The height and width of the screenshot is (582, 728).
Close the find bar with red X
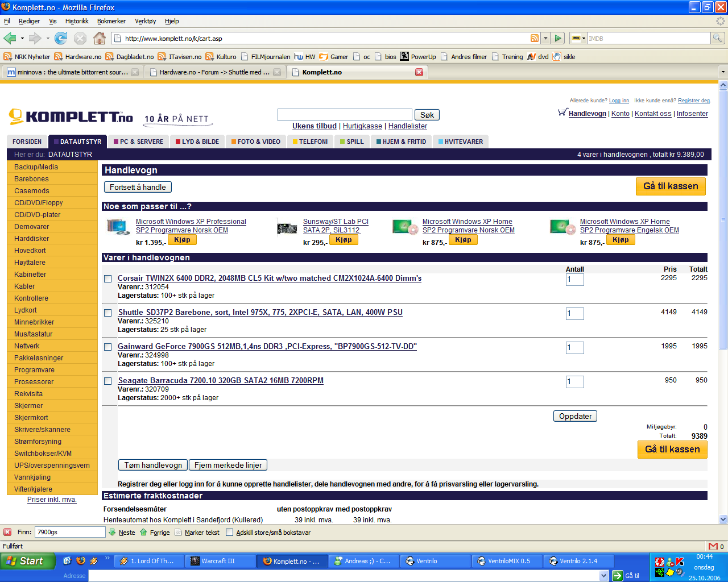(x=7, y=532)
